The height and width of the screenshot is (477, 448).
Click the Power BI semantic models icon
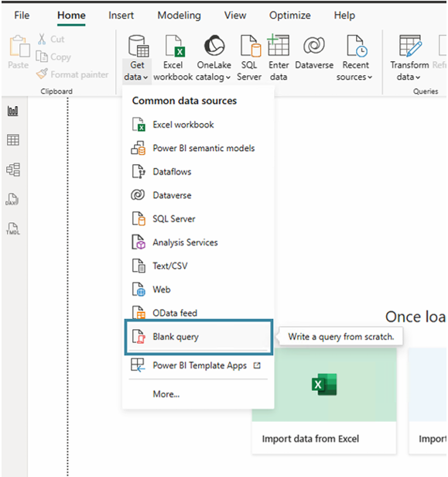tap(138, 148)
